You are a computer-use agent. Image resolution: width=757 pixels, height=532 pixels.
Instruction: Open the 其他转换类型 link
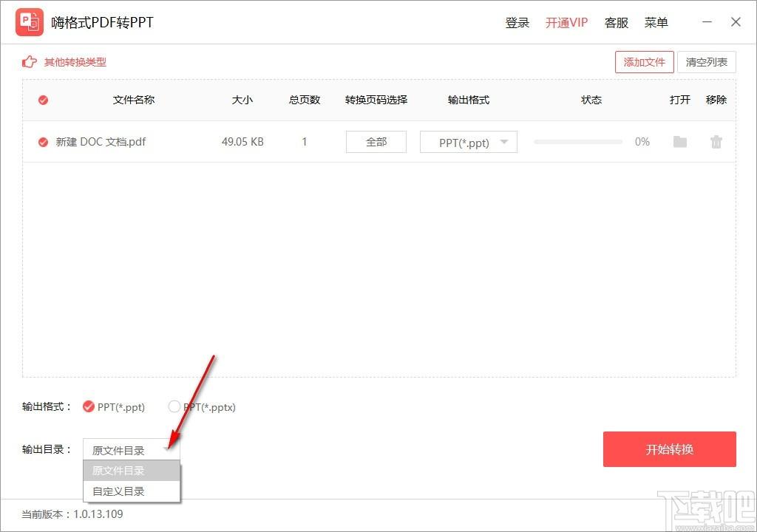point(75,62)
